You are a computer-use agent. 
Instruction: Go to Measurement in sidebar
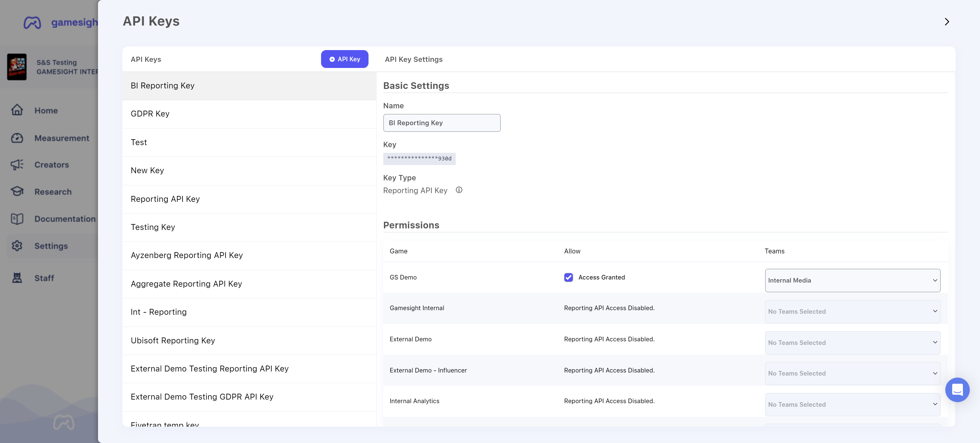[x=62, y=138]
